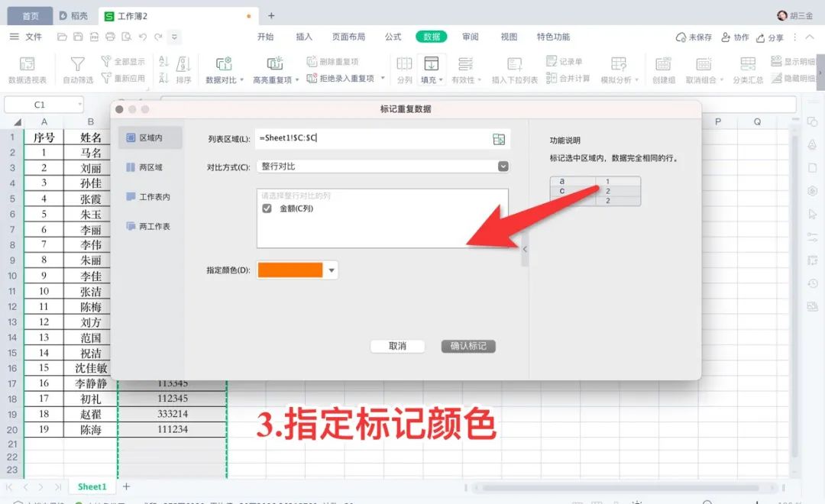Click the 显示明细 icon

tap(776, 61)
